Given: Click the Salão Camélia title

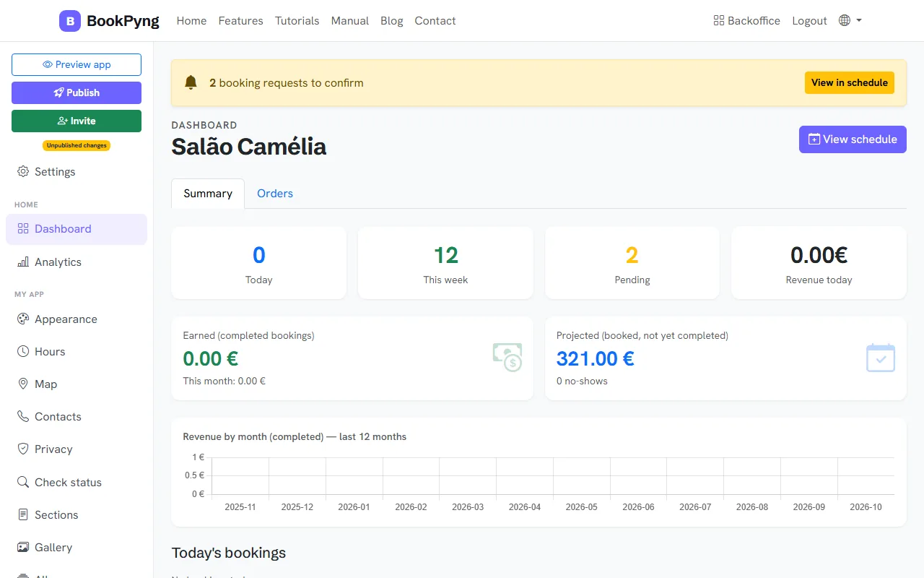Looking at the screenshot, I should pyautogui.click(x=249, y=147).
